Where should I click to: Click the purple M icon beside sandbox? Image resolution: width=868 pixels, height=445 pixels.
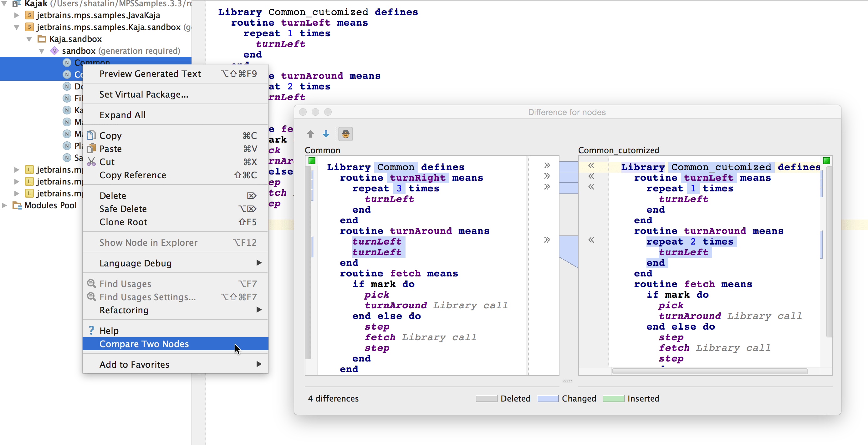(54, 51)
